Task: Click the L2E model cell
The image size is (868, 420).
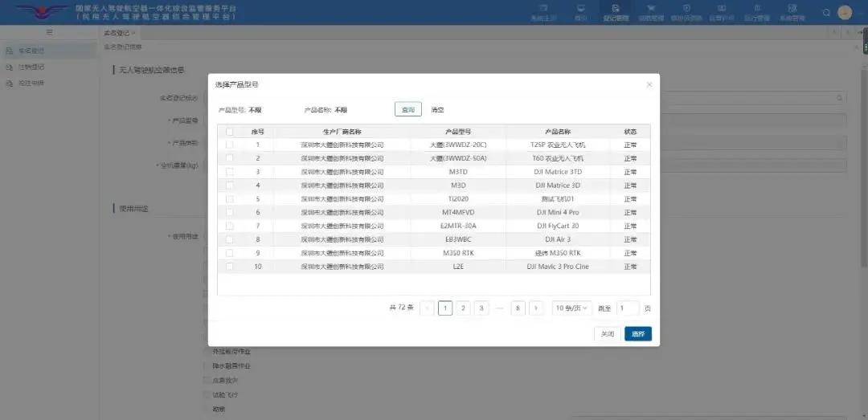Action: [458, 267]
